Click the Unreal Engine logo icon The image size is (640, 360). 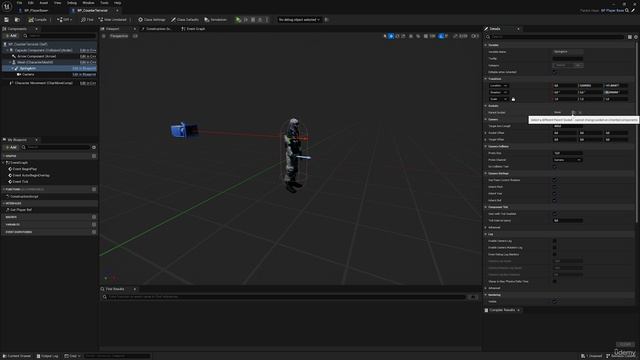point(7,7)
